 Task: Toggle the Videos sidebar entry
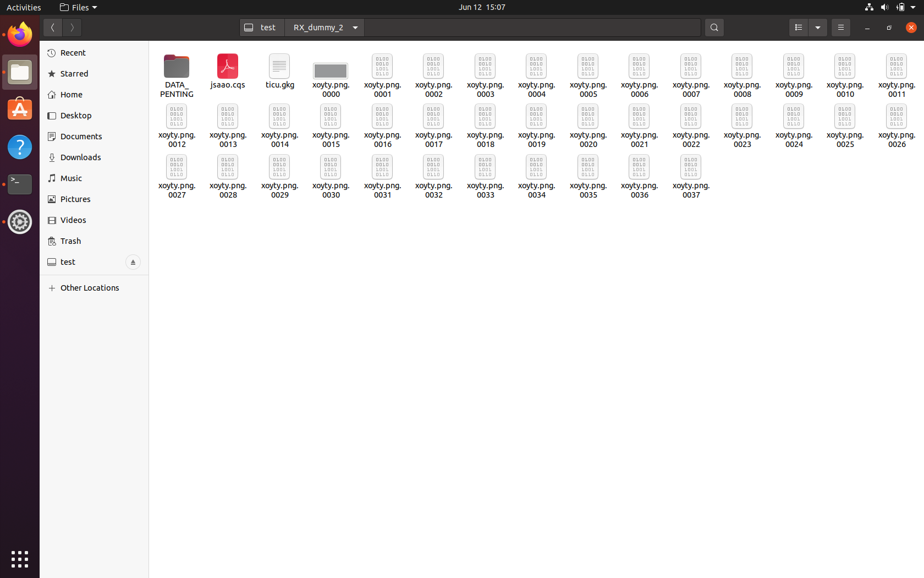[x=73, y=220]
